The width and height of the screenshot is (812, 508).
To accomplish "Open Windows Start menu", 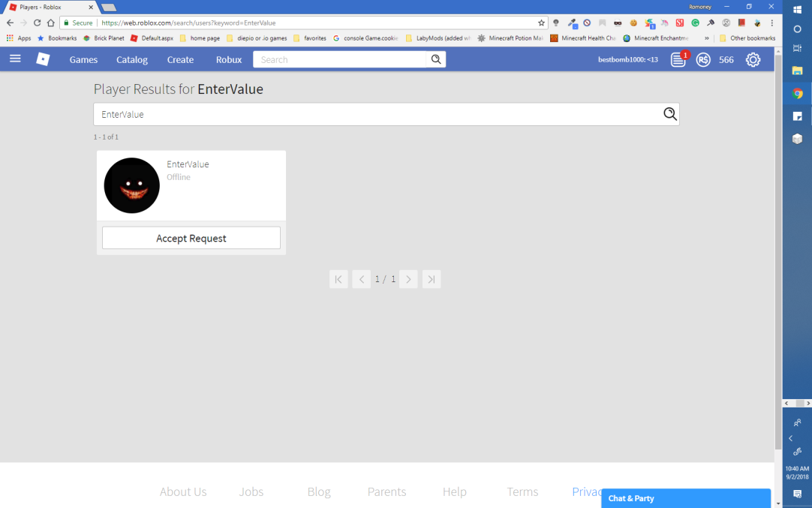I will point(797,9).
